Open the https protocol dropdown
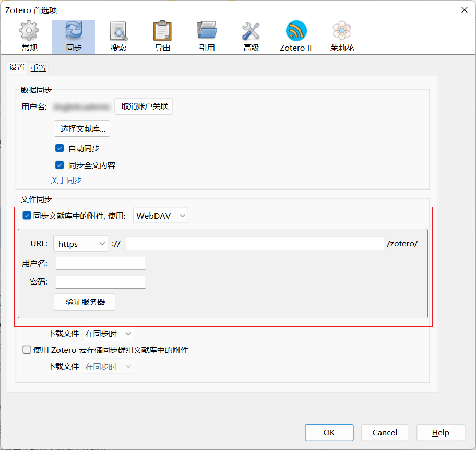 [80, 244]
